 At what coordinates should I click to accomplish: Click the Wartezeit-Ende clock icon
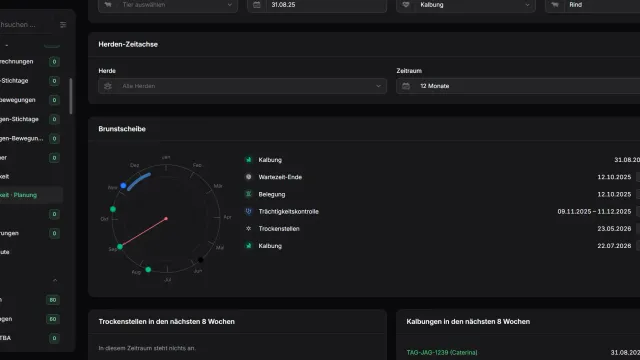pos(249,177)
